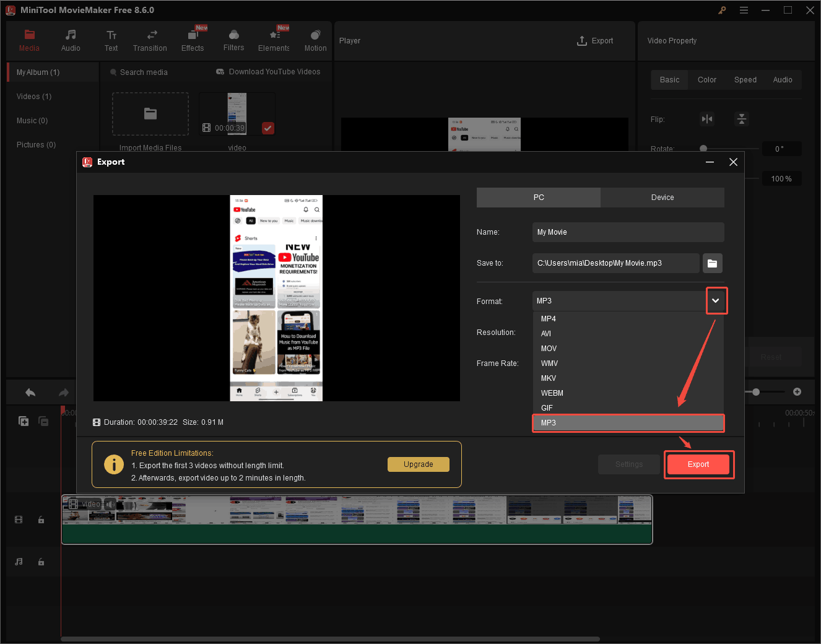
Task: Open the Text tool tab
Action: [111, 41]
